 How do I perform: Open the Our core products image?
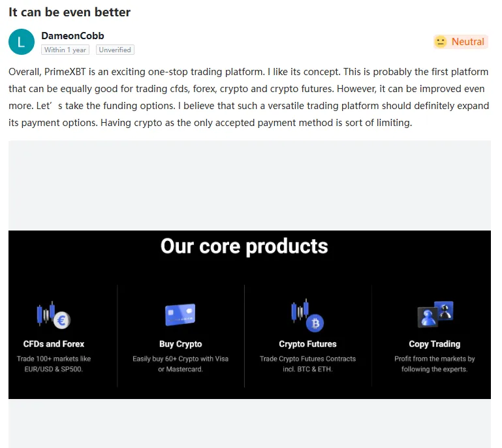click(250, 315)
